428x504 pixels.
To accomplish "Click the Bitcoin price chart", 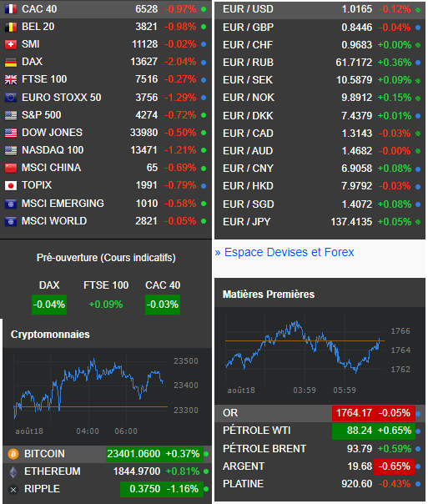I will pyautogui.click(x=106, y=395).
